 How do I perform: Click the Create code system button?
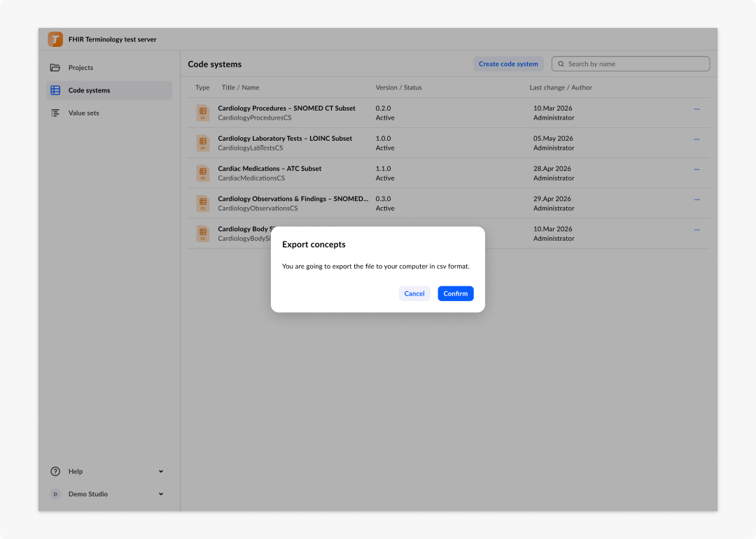point(508,64)
